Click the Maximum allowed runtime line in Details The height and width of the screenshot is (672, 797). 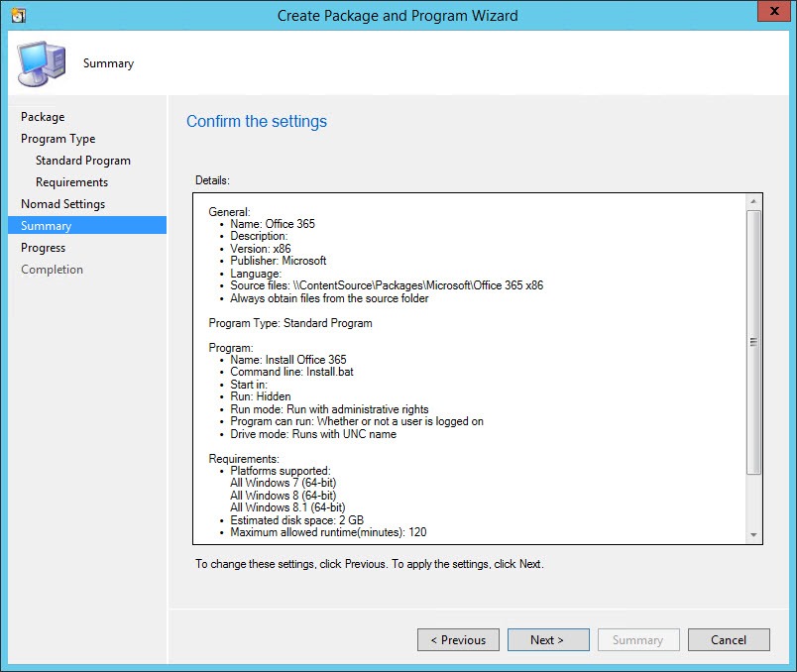click(328, 532)
